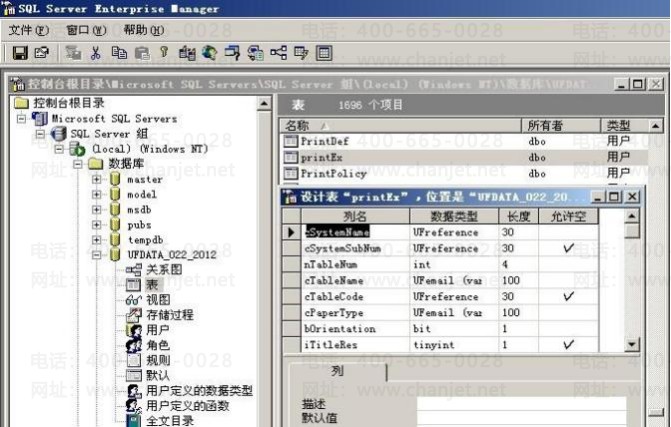Toggle allow-null checkbox for cTableName
Viewport: 671px width, 427px height.
568,280
